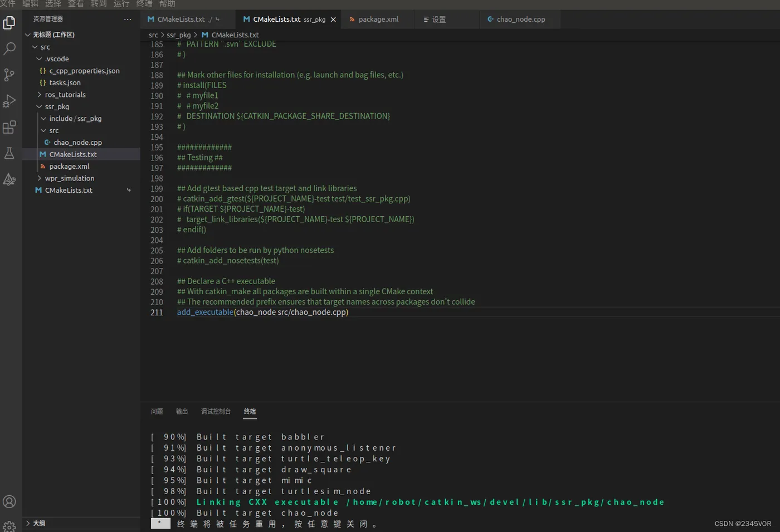This screenshot has width=780, height=532.
Task: Click the ssr_pkg breadcrumb segment
Action: tap(179, 35)
